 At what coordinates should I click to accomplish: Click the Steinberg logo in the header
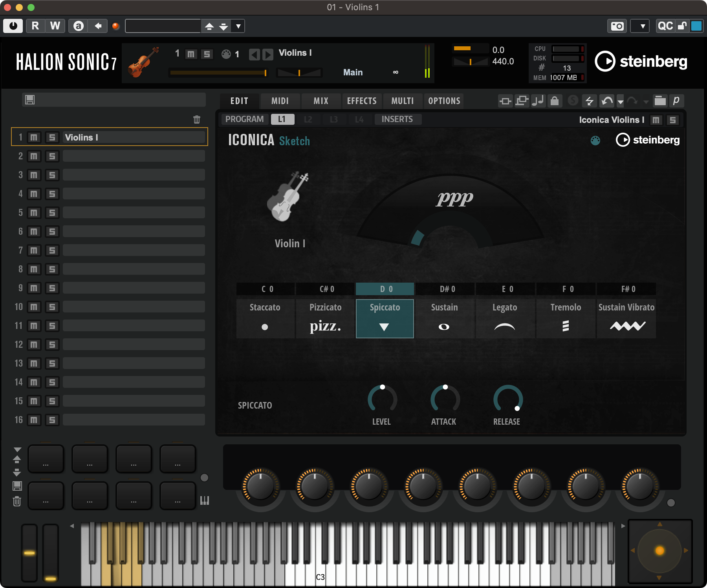pyautogui.click(x=641, y=61)
